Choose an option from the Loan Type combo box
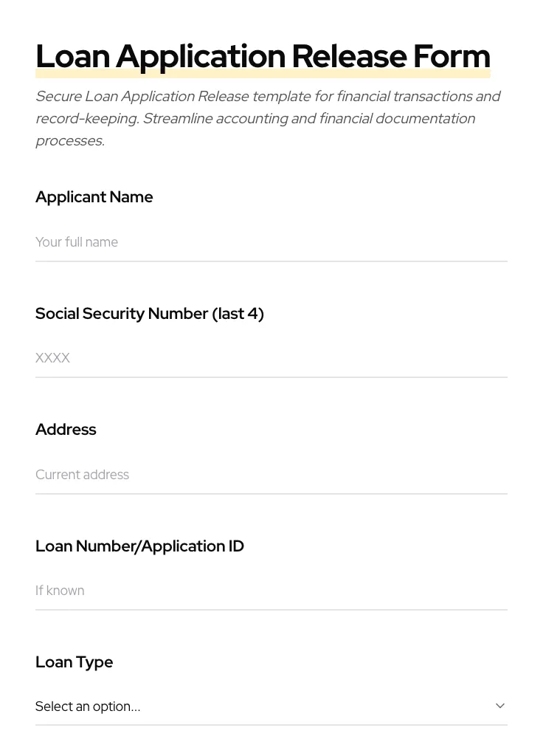The width and height of the screenshot is (543, 756). pyautogui.click(x=271, y=707)
